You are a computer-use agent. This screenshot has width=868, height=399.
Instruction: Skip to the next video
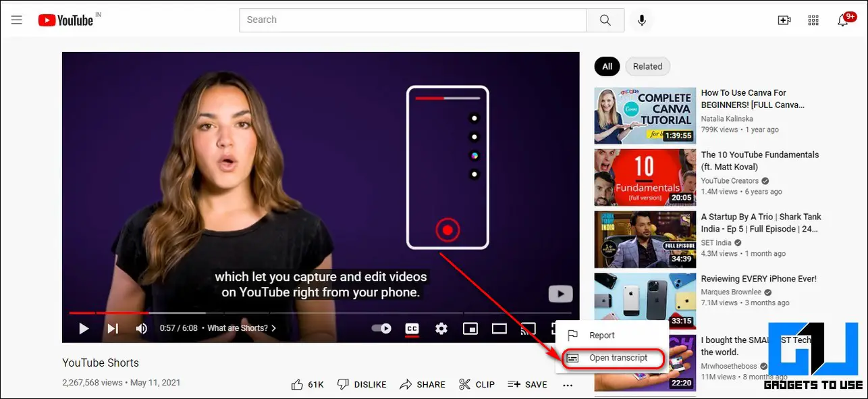pyautogui.click(x=113, y=329)
